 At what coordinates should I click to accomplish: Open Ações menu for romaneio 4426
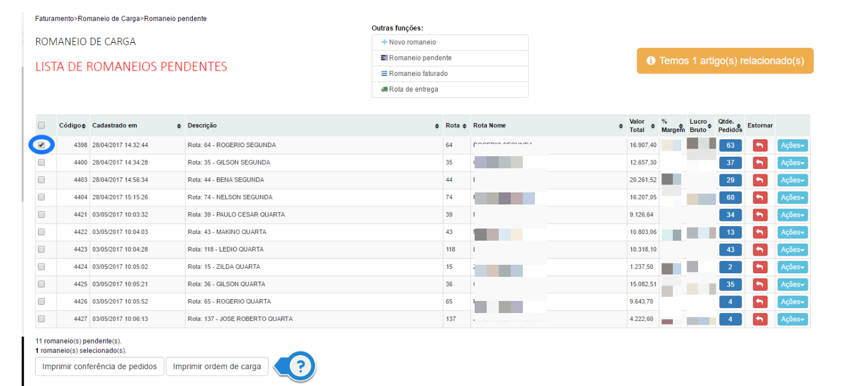click(x=792, y=302)
